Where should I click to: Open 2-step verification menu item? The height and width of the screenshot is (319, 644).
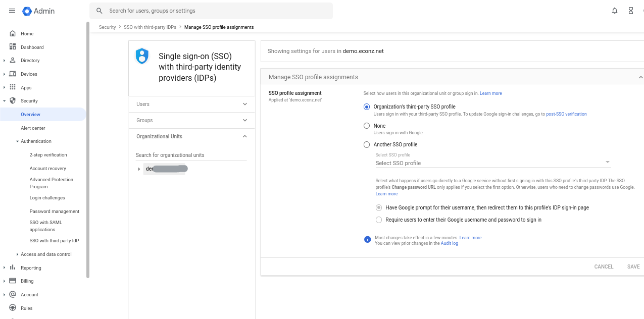(x=48, y=155)
